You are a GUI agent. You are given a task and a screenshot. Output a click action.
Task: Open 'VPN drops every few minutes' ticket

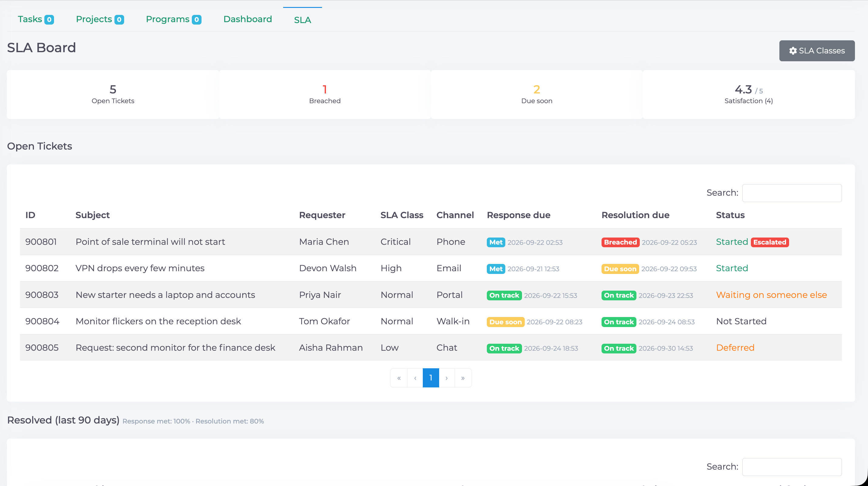(x=140, y=268)
